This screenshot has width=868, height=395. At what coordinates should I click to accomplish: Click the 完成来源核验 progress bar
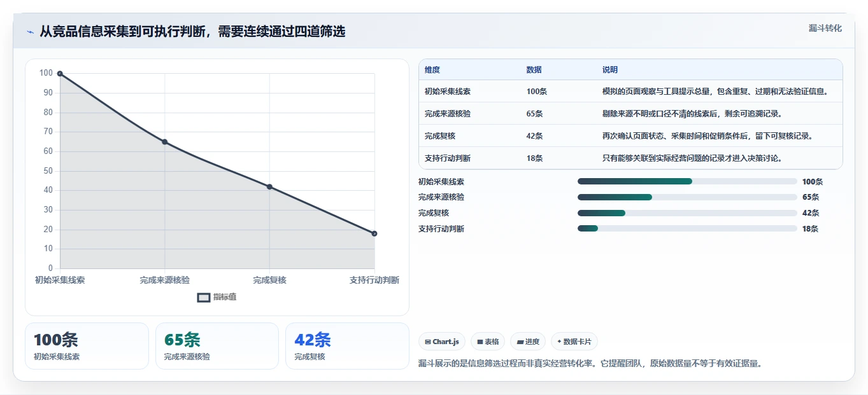tap(687, 197)
